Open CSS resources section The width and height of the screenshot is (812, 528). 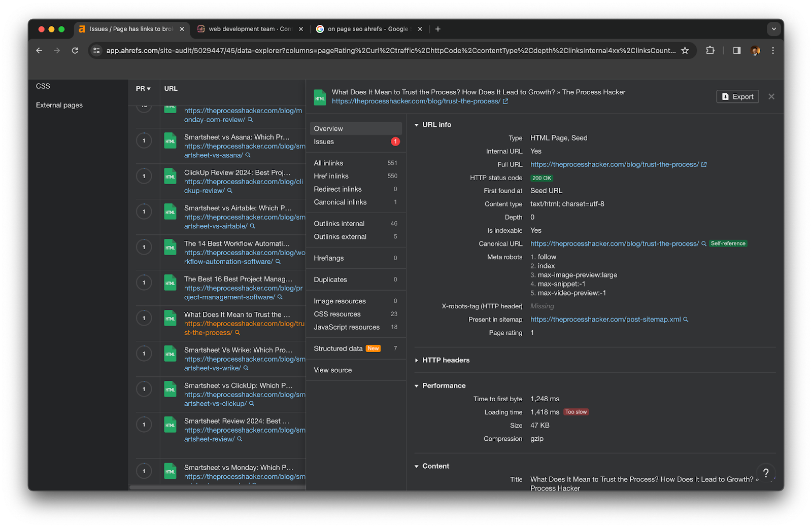coord(356,314)
